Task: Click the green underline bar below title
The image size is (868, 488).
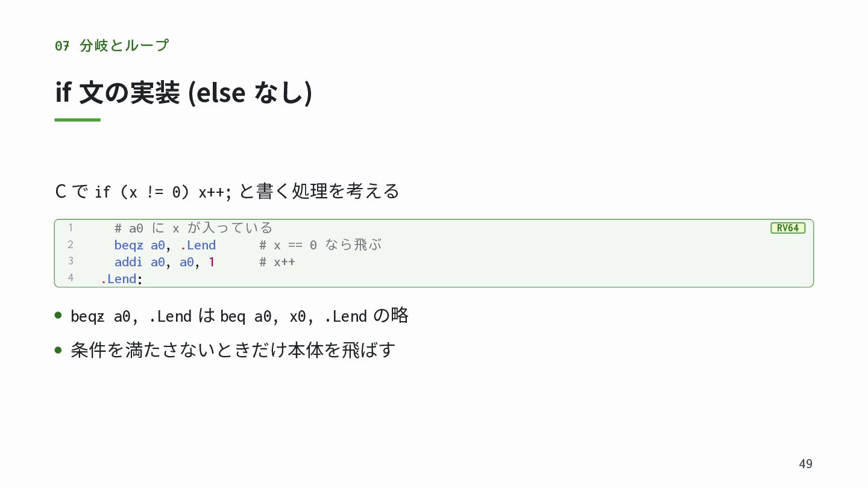Action: pos(78,120)
